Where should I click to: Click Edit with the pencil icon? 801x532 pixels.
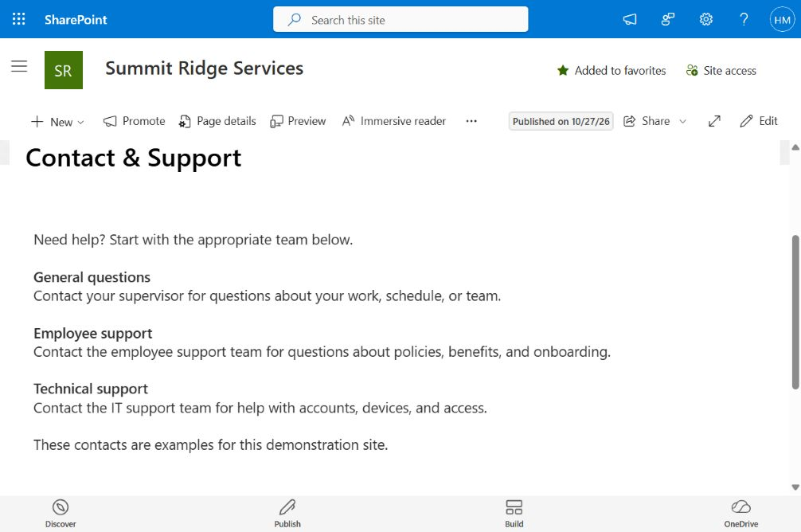pyautogui.click(x=759, y=121)
